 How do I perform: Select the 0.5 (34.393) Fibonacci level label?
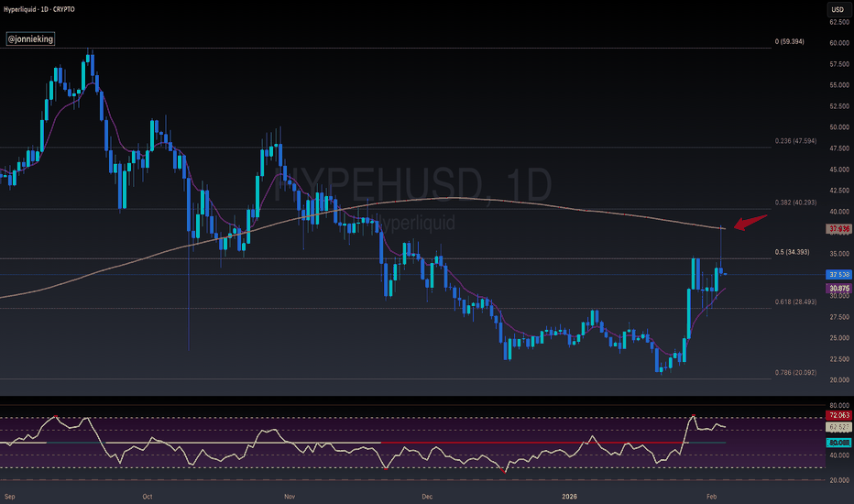point(792,252)
